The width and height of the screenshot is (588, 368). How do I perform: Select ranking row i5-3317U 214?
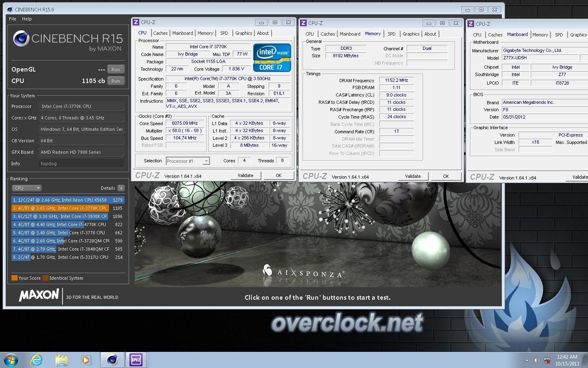point(68,257)
